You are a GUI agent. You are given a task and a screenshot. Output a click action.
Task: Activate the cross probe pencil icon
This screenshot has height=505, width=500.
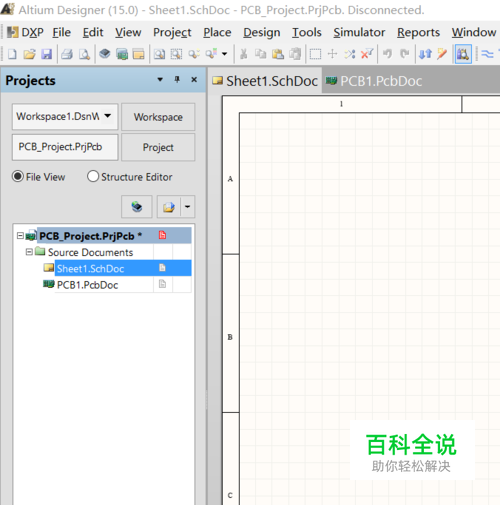442,54
